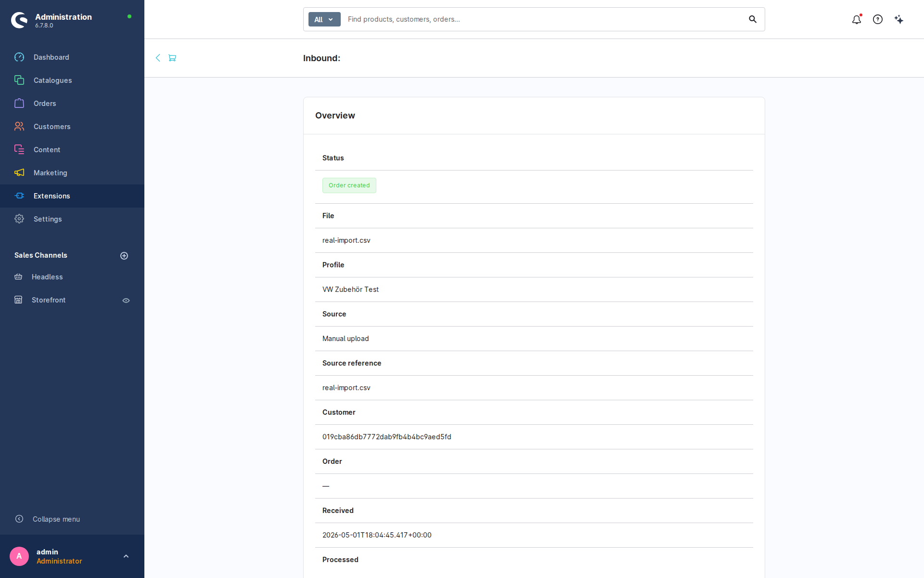The width and height of the screenshot is (924, 578).
Task: Click the admin avatar circle
Action: tap(19, 556)
